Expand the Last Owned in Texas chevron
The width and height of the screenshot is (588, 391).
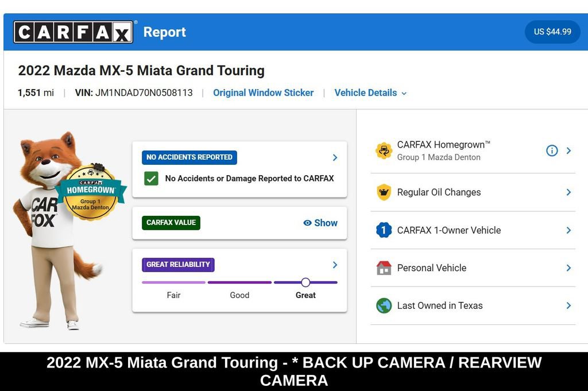[x=569, y=306]
